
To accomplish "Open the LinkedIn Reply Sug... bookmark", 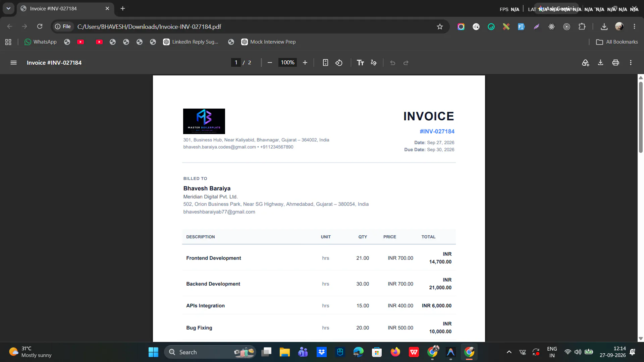I will point(191,42).
